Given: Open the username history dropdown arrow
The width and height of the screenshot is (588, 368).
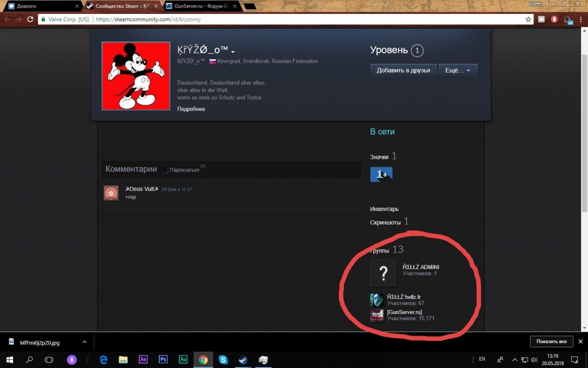Looking at the screenshot, I should pyautogui.click(x=233, y=52).
